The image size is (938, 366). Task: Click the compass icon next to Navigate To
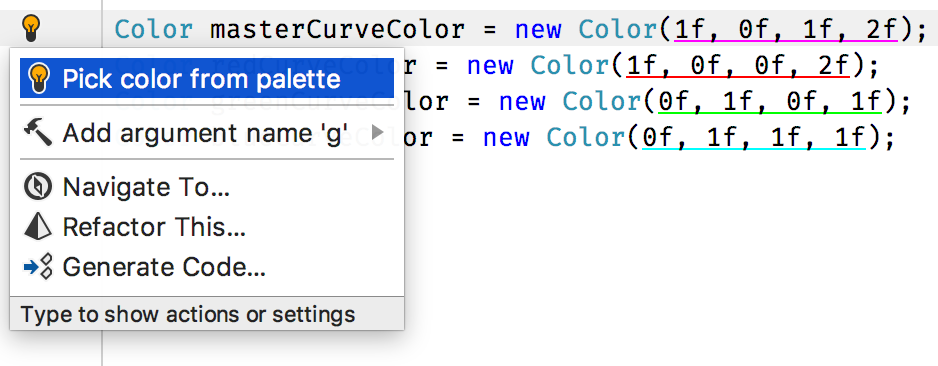tap(39, 187)
